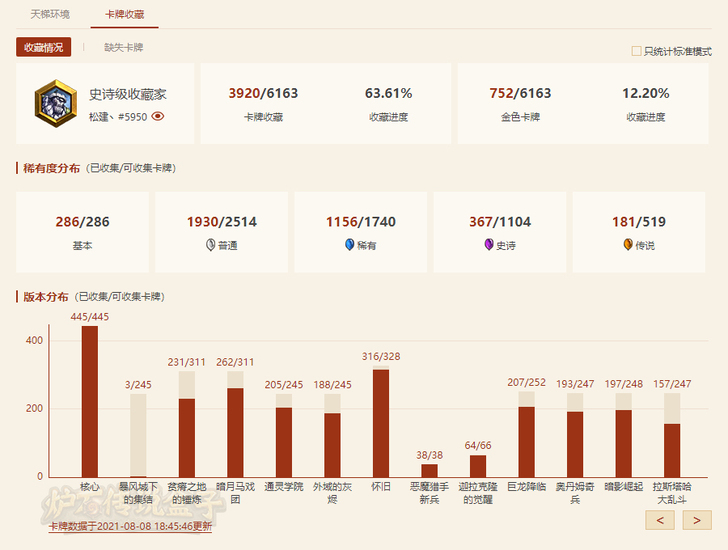The width and height of the screenshot is (728, 550).
Task: Enable 只统计标准模式 checkbox
Action: (x=637, y=51)
